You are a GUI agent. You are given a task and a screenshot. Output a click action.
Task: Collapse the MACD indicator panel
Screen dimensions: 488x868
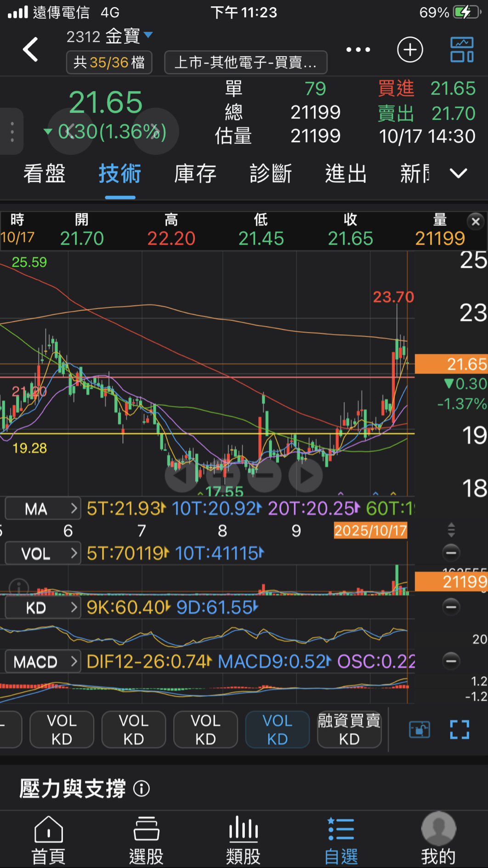point(451,661)
